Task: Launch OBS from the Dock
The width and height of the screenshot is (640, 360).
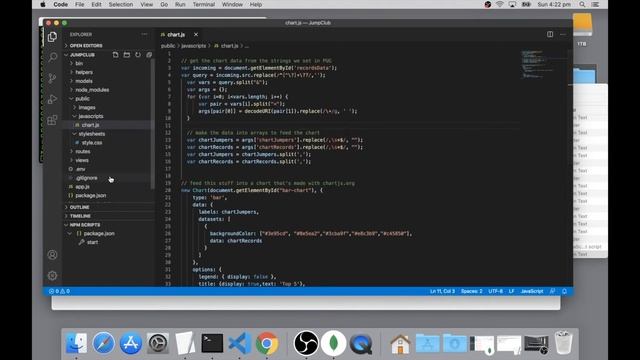Action: [306, 343]
